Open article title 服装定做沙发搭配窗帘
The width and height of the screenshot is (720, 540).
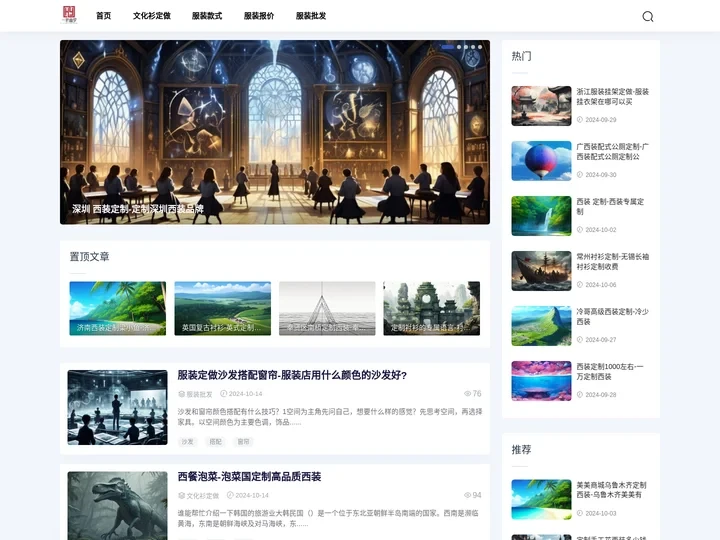pyautogui.click(x=292, y=375)
